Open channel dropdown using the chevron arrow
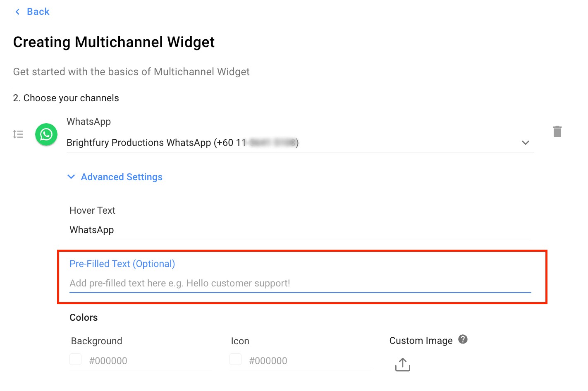 click(526, 143)
